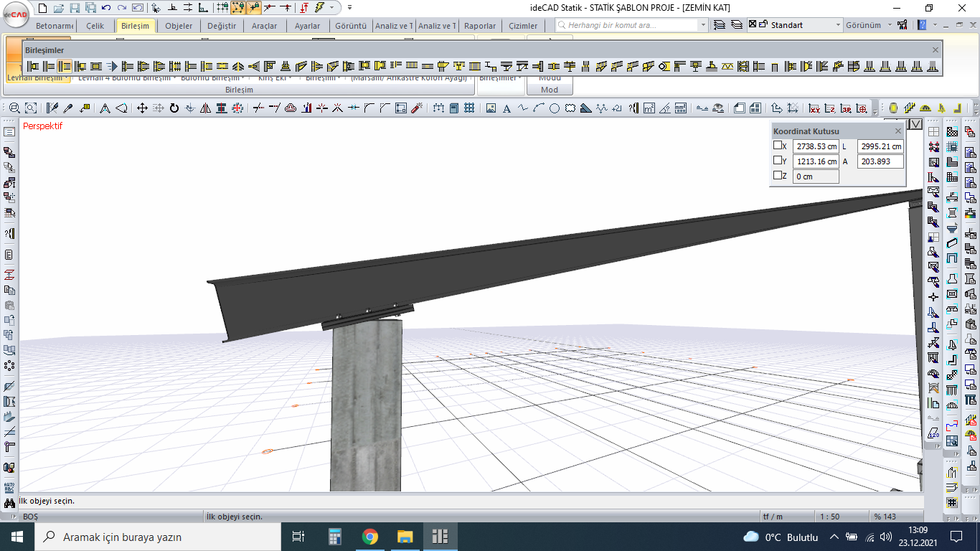Close the Koordinat Kutusu panel

tap(898, 131)
